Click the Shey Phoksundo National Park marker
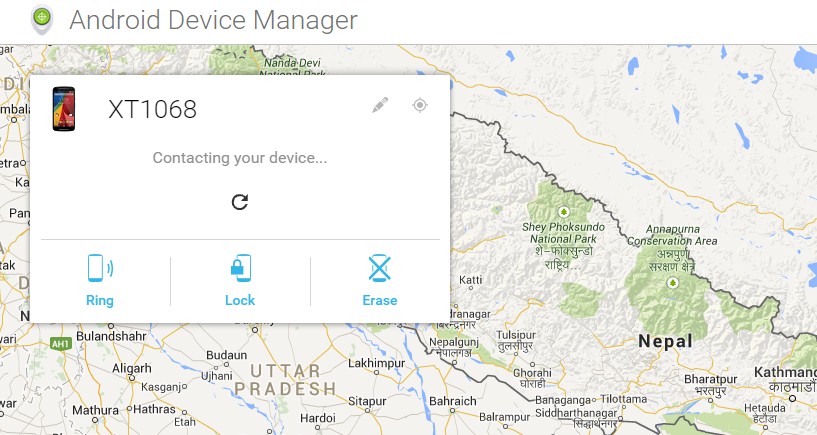817x435 pixels. click(563, 211)
